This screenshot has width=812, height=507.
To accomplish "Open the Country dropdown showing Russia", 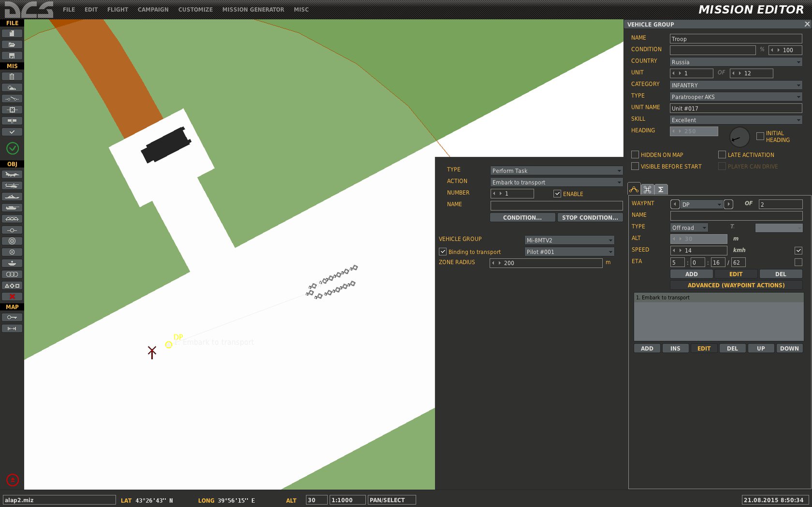I will pyautogui.click(x=736, y=62).
